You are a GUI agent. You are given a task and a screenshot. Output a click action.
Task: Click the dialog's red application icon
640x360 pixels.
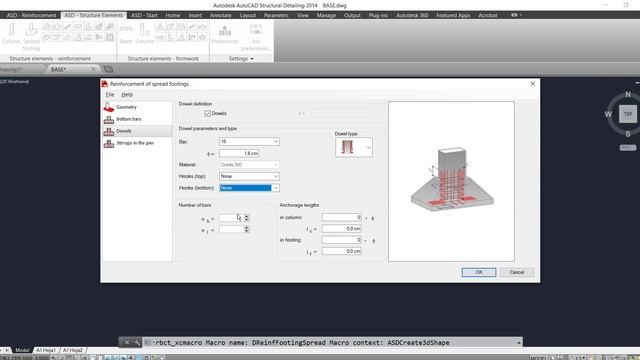104,84
